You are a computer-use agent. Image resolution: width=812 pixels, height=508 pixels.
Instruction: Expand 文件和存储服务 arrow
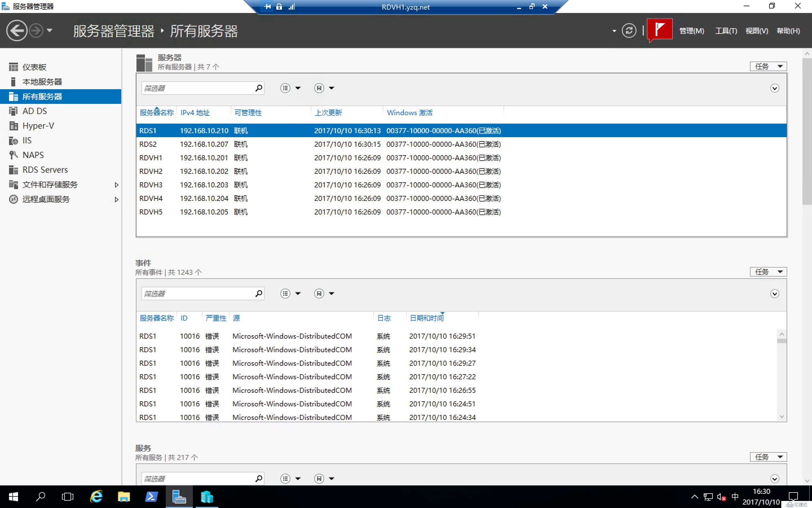[116, 185]
